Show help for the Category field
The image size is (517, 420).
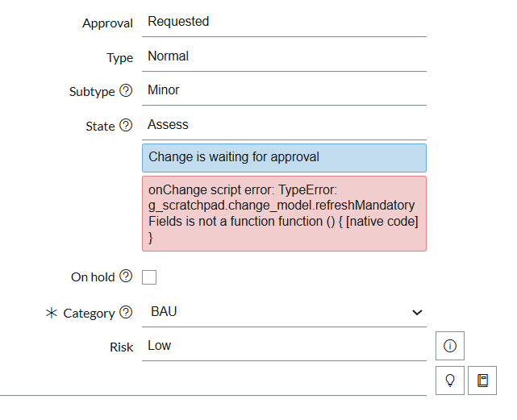click(x=126, y=312)
